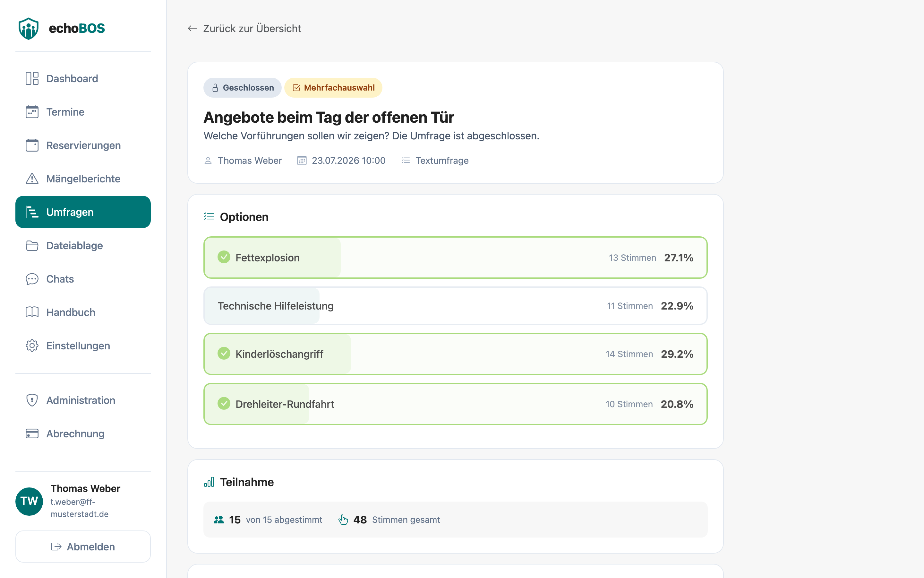Click the back arrow icon
Screen dimensions: 924x578
(193, 28)
